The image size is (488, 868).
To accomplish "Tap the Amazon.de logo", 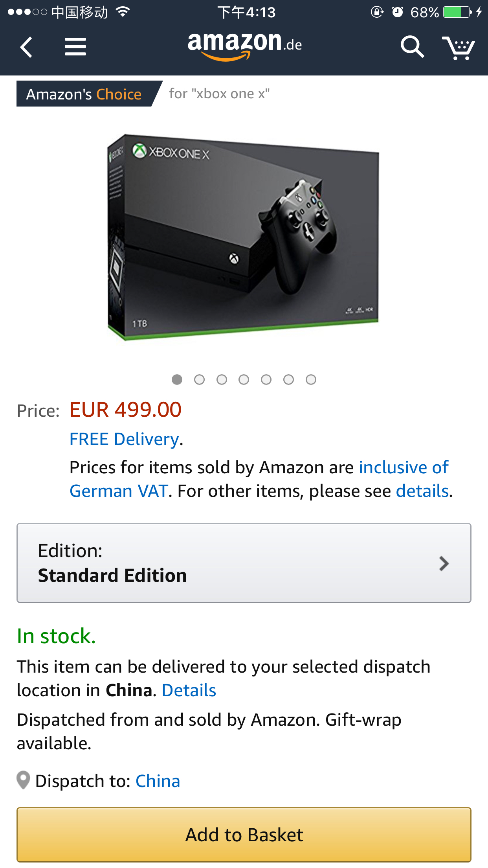I will pos(244,46).
